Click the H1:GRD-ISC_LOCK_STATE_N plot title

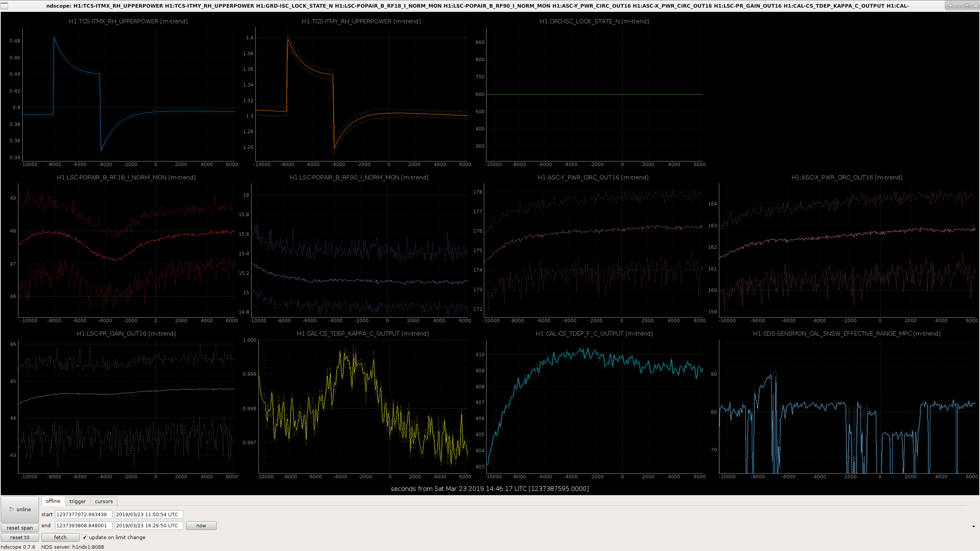tap(594, 21)
